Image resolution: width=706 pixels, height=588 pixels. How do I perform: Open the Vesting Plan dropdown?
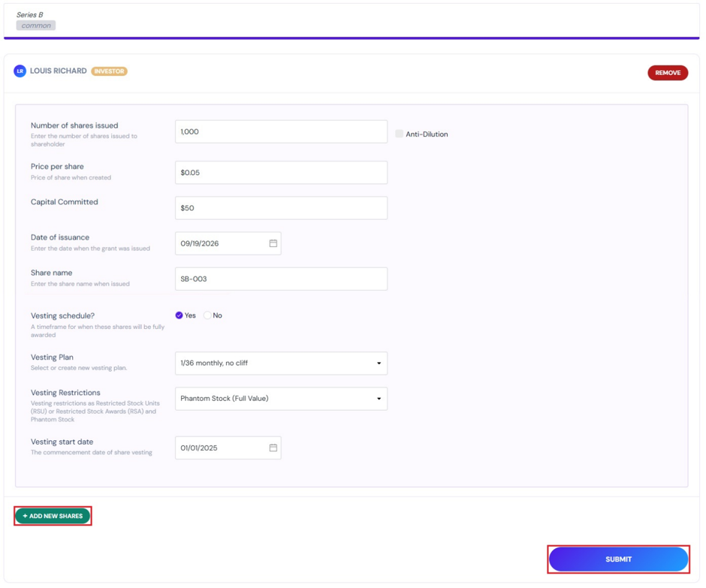(x=281, y=363)
